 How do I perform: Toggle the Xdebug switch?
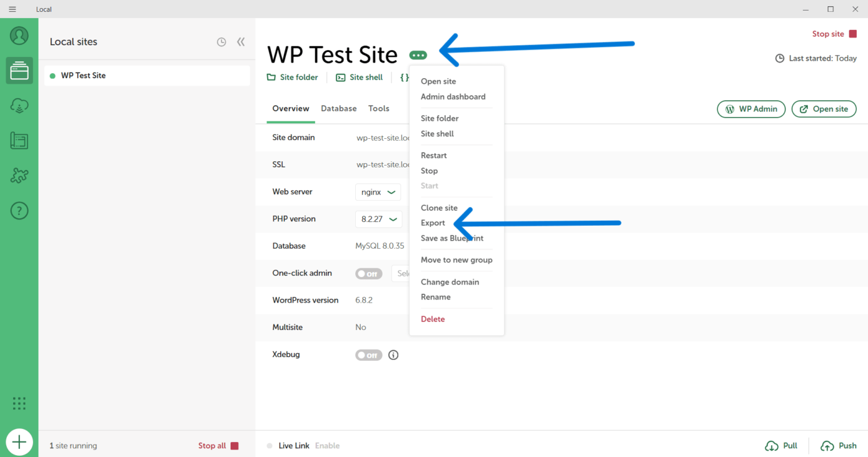[x=369, y=355]
